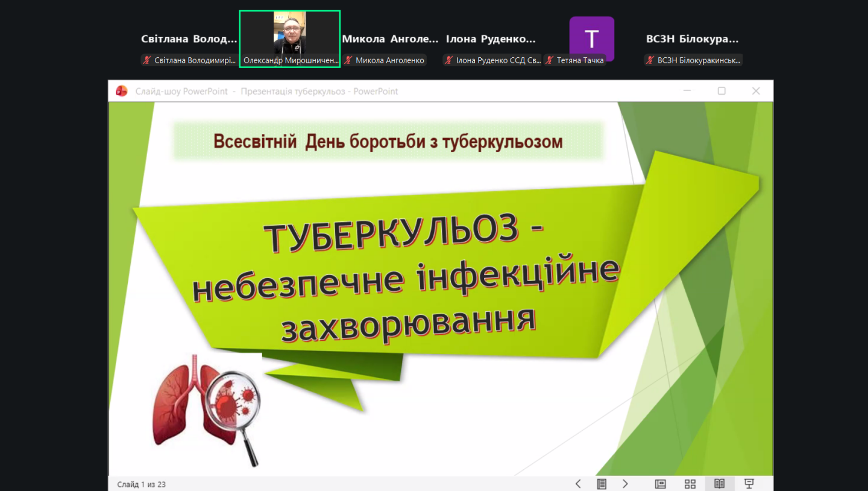Click the lungs with magnifier picture

[206, 410]
